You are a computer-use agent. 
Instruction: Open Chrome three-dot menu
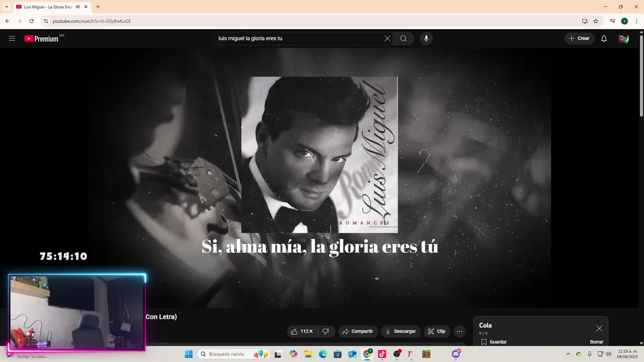(636, 21)
